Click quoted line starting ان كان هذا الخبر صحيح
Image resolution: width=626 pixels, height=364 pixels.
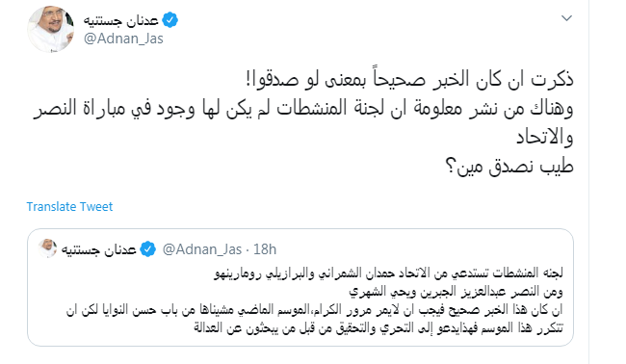[315, 310]
